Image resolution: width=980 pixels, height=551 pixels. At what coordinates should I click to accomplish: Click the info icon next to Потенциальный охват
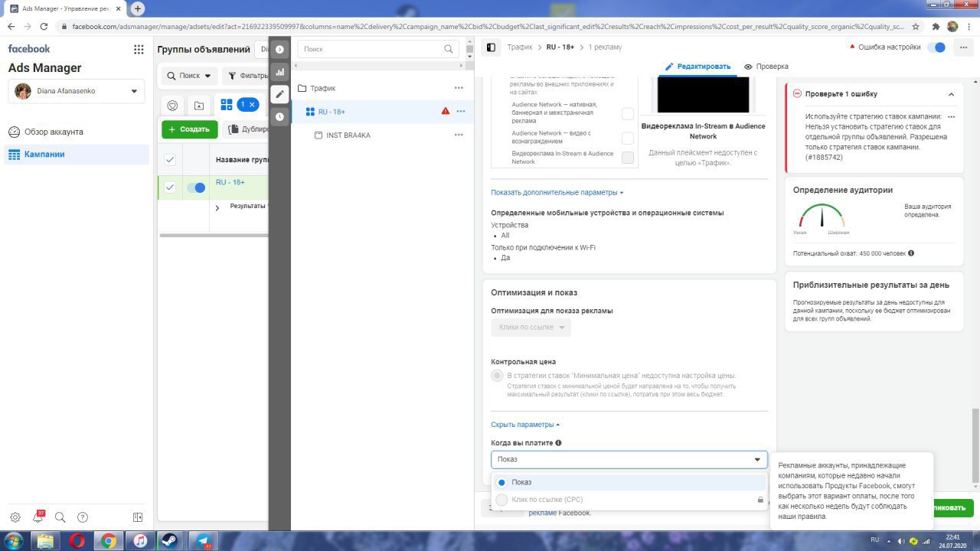pos(910,253)
